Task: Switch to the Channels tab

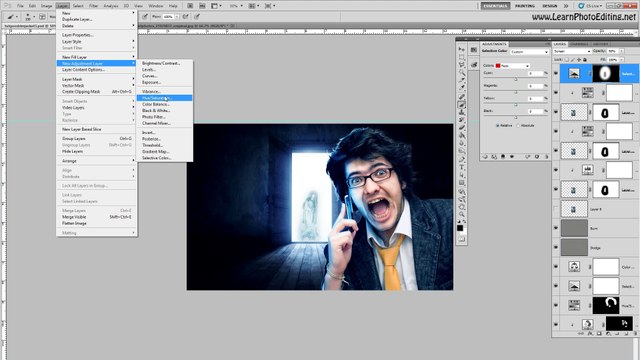Action: pos(578,44)
